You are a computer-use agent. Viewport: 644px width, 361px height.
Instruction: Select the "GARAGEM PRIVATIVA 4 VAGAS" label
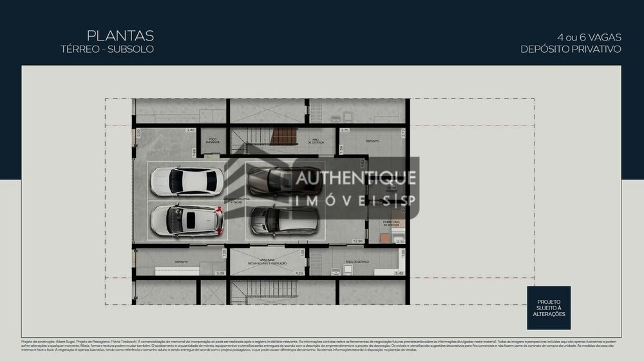236,201
